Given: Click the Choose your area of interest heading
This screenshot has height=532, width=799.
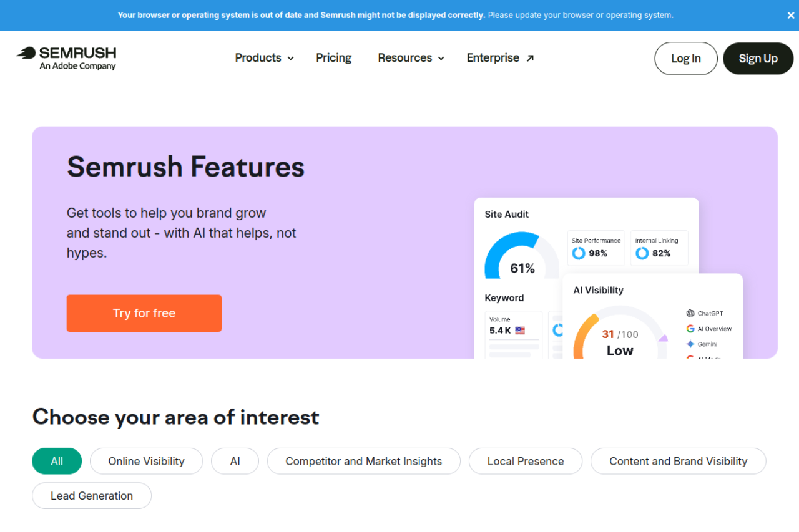Looking at the screenshot, I should (x=175, y=417).
